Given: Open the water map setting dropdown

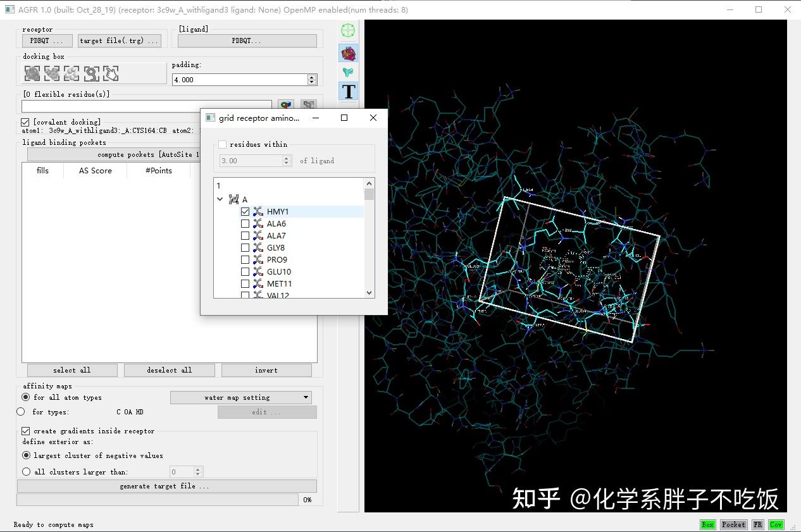Looking at the screenshot, I should (x=240, y=397).
